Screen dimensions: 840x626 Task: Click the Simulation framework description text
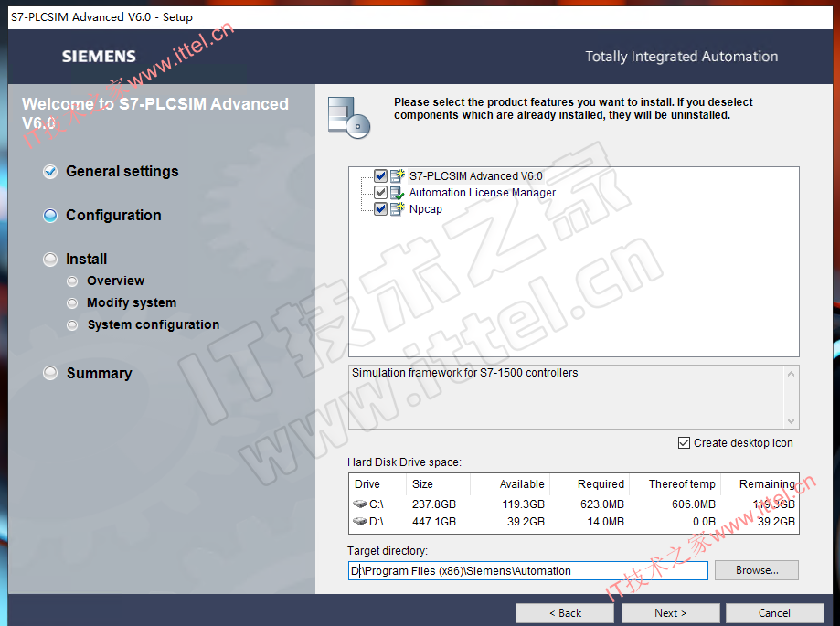click(x=465, y=373)
